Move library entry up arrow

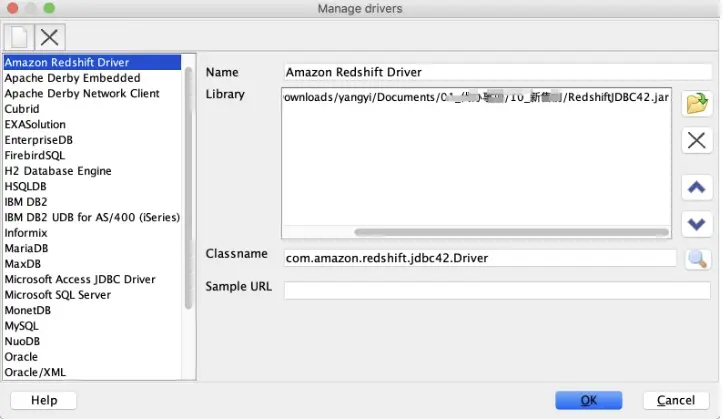pos(697,187)
